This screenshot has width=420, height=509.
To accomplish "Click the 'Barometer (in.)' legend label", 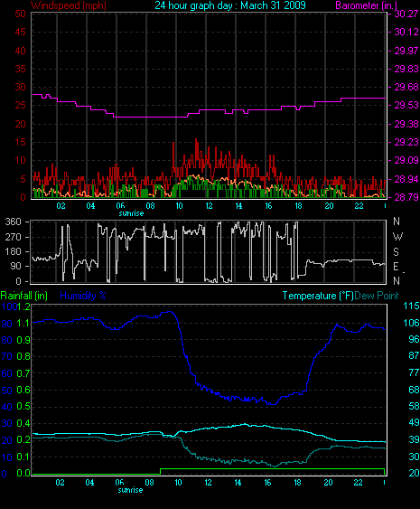I will [366, 5].
